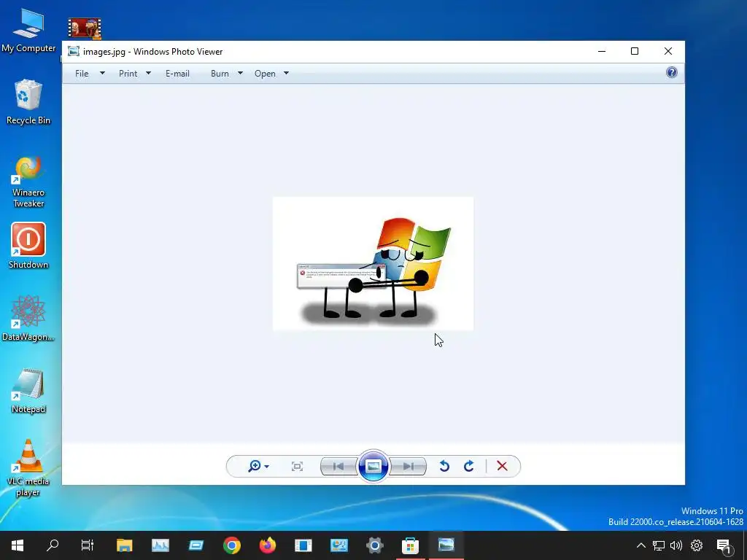
Task: Open the Print menu
Action: click(x=128, y=74)
